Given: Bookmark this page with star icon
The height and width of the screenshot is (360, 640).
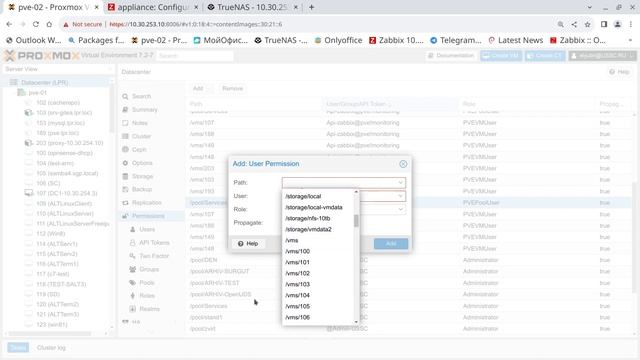Looking at the screenshot, I should coord(587,24).
